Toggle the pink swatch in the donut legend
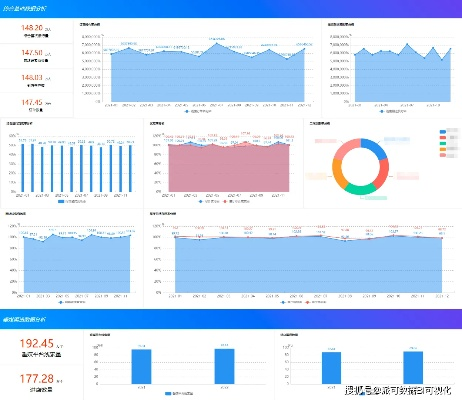This screenshot has width=462, height=400. [443, 155]
